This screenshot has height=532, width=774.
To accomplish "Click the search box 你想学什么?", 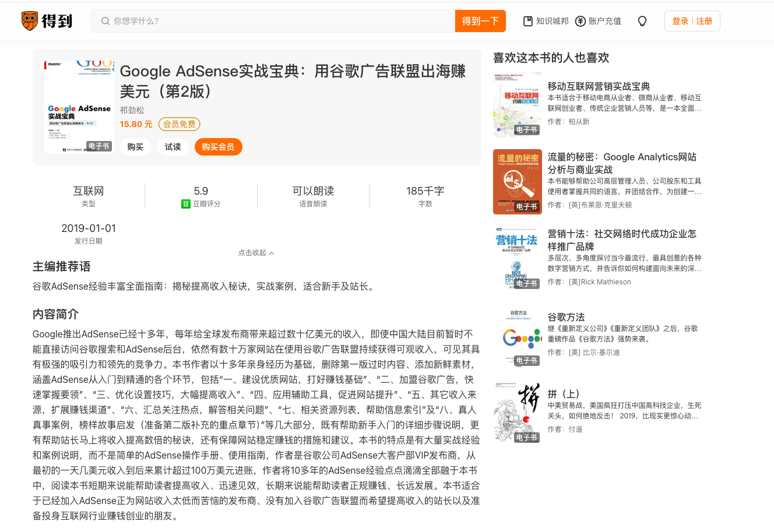I will 273,21.
